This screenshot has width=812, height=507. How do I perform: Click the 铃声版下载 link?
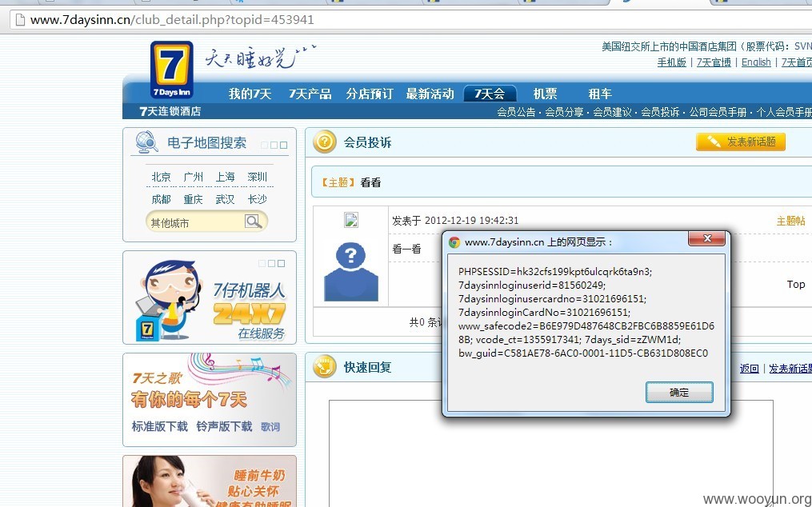click(x=224, y=426)
